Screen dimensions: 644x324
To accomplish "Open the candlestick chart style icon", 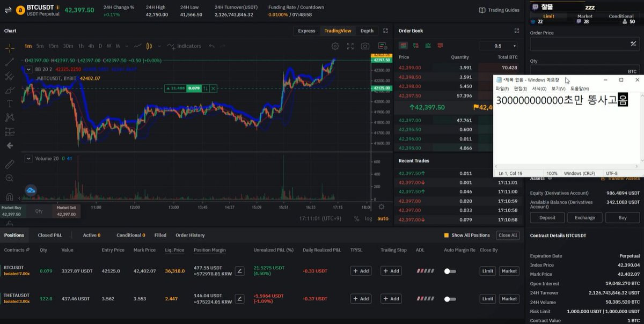I will coord(149,46).
